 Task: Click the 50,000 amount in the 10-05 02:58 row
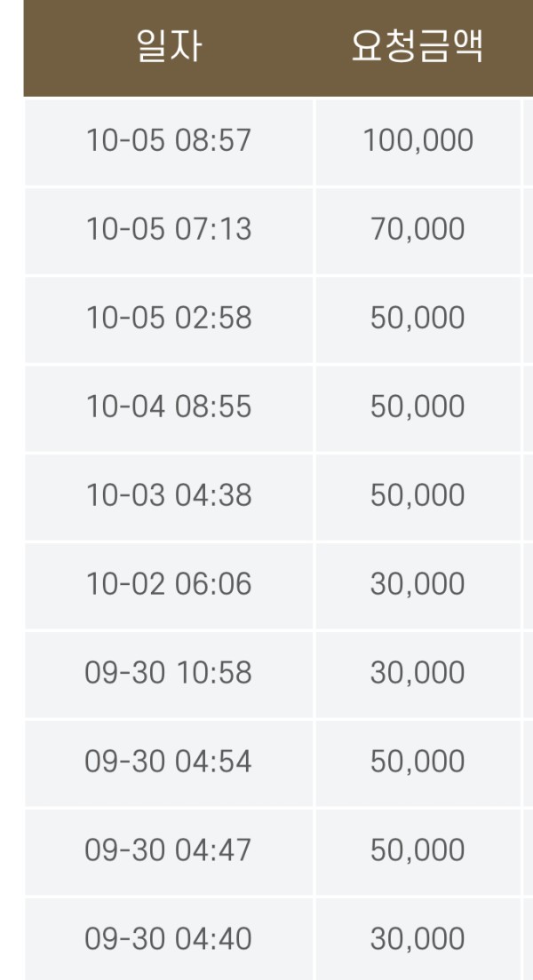coord(418,318)
